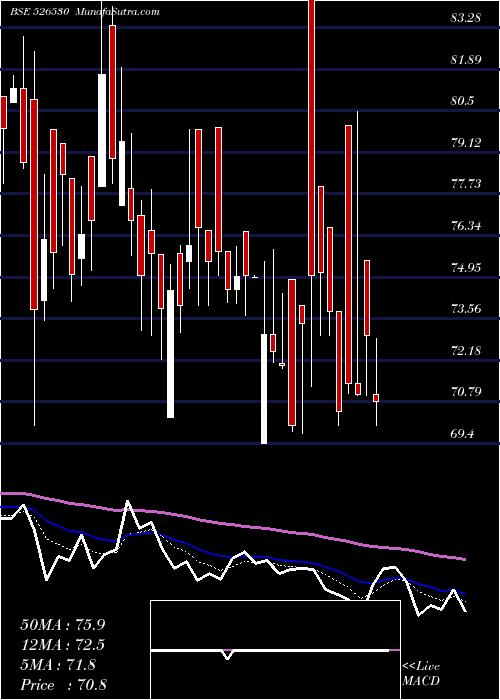
Task: Click the 50MA : 75.9 readout
Action: [63, 625]
